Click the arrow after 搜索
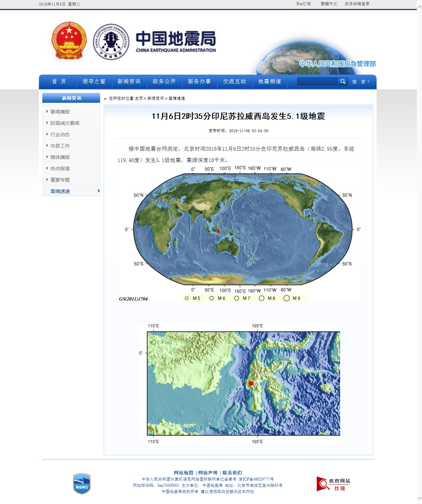Image resolution: width=422 pixels, height=504 pixels. (x=368, y=82)
